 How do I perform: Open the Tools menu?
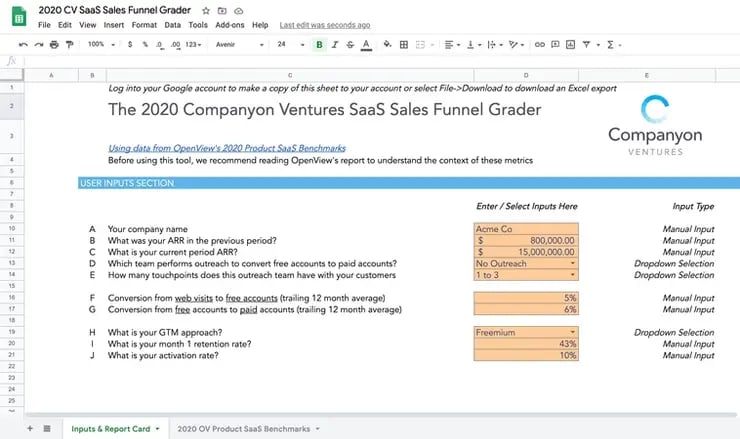pyautogui.click(x=198, y=25)
